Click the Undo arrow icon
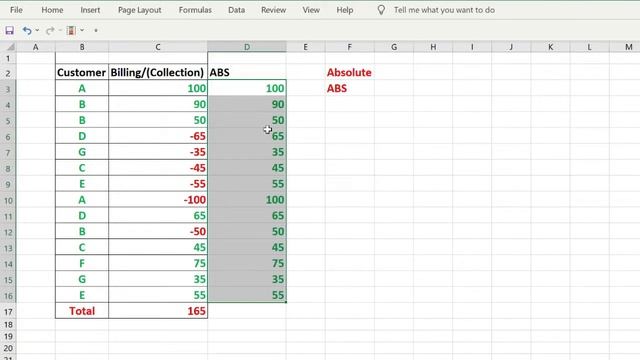 coord(27,30)
